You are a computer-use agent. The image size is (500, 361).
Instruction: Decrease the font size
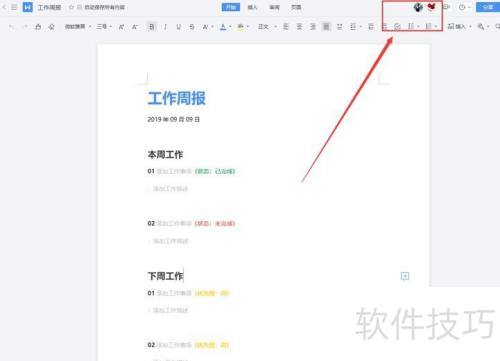(x=135, y=27)
